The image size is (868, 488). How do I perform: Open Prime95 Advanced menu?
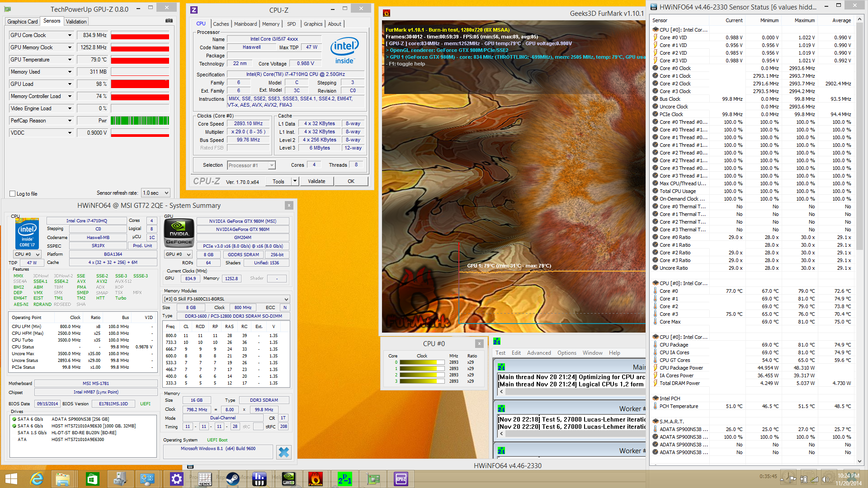pyautogui.click(x=539, y=353)
